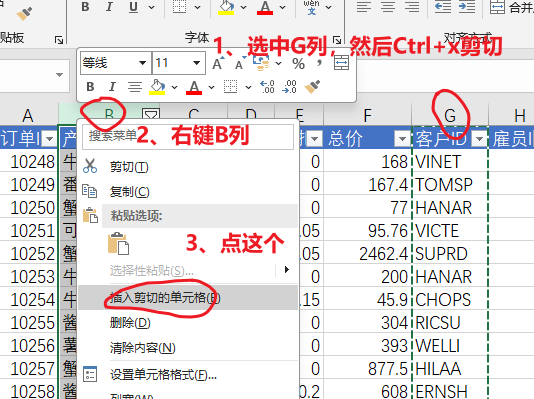Open the ribbon fill color dropdown arrow
534x399 pixels.
click(243, 7)
